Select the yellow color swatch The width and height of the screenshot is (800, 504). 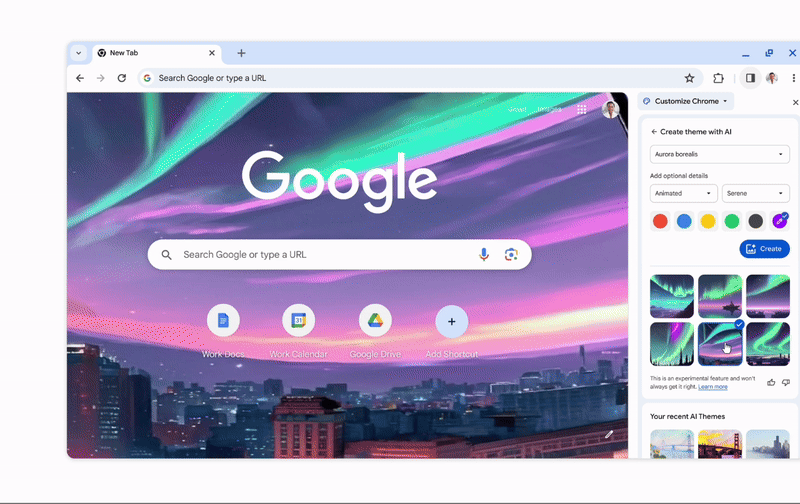pyautogui.click(x=708, y=221)
